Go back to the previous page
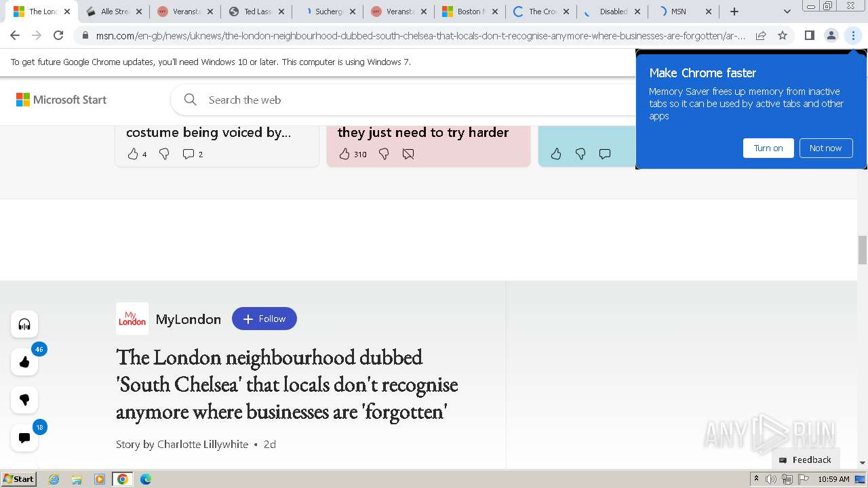The height and width of the screenshot is (488, 868). [x=15, y=35]
